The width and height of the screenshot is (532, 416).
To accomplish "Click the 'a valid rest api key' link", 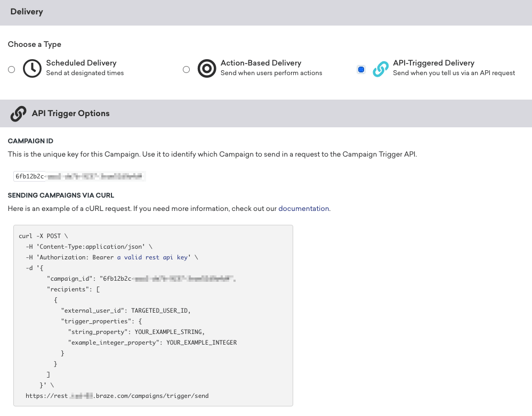I will point(152,257).
